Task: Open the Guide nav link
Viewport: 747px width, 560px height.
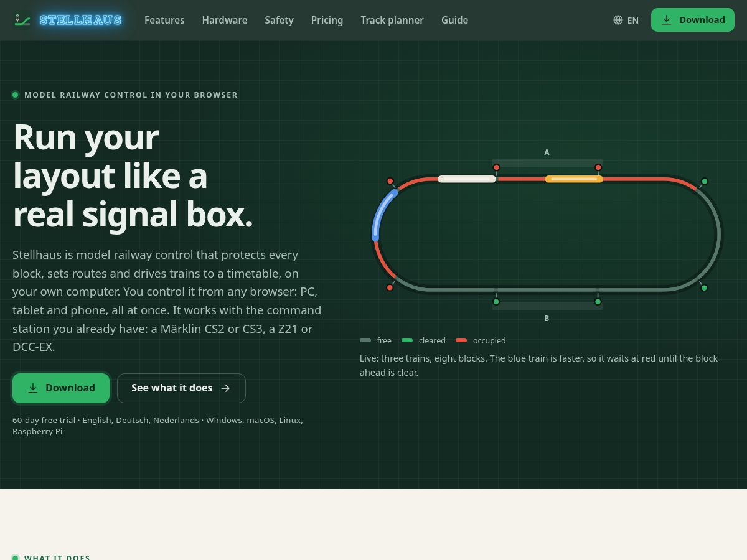Action: point(454,20)
